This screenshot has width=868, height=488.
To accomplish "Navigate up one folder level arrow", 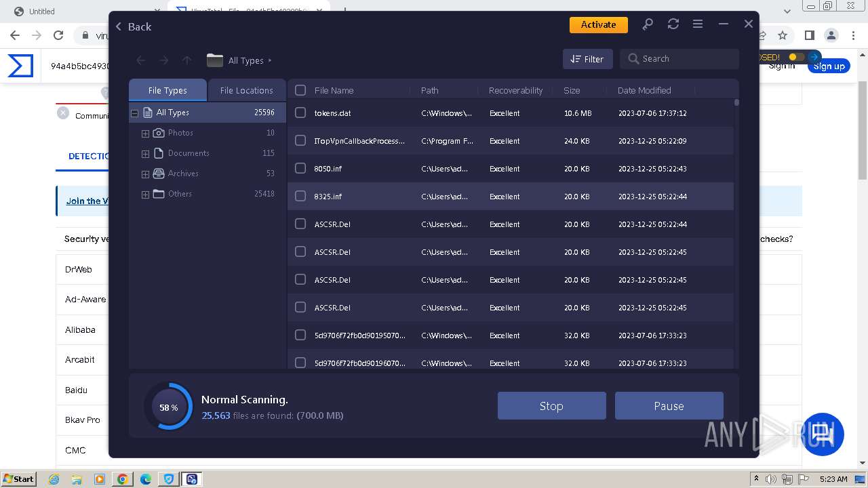I will [186, 60].
